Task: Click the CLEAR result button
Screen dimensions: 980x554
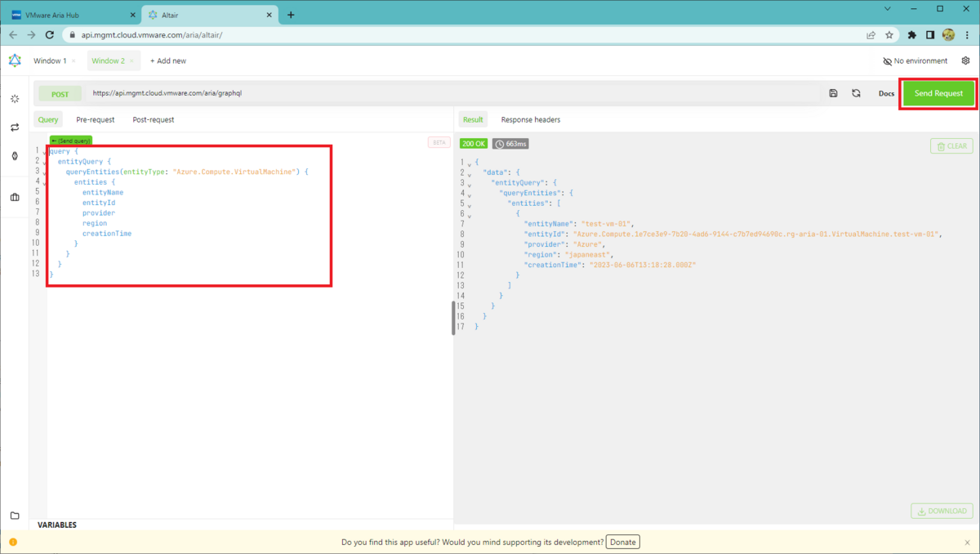Action: (x=951, y=146)
